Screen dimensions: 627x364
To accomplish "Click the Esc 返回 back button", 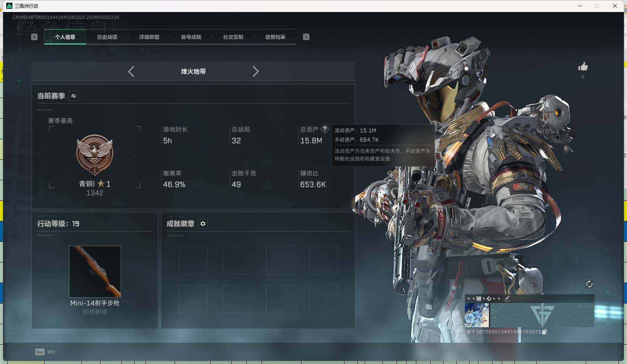I will point(45,352).
